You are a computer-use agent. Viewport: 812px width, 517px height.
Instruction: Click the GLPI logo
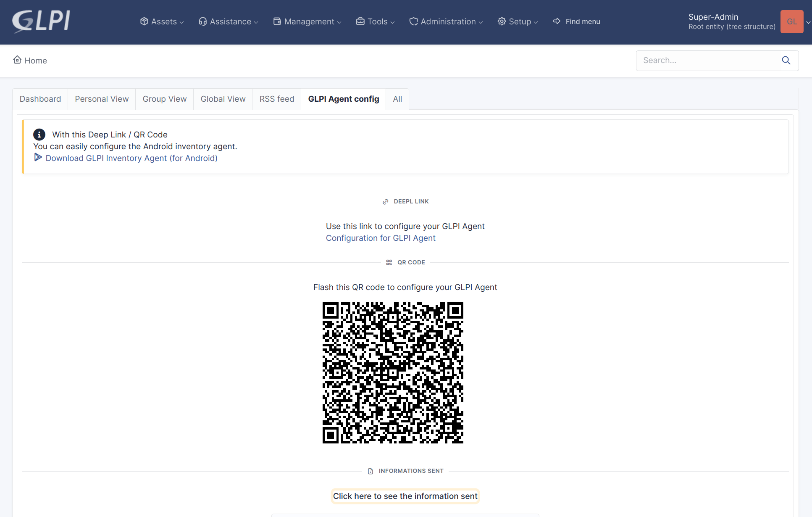click(41, 21)
